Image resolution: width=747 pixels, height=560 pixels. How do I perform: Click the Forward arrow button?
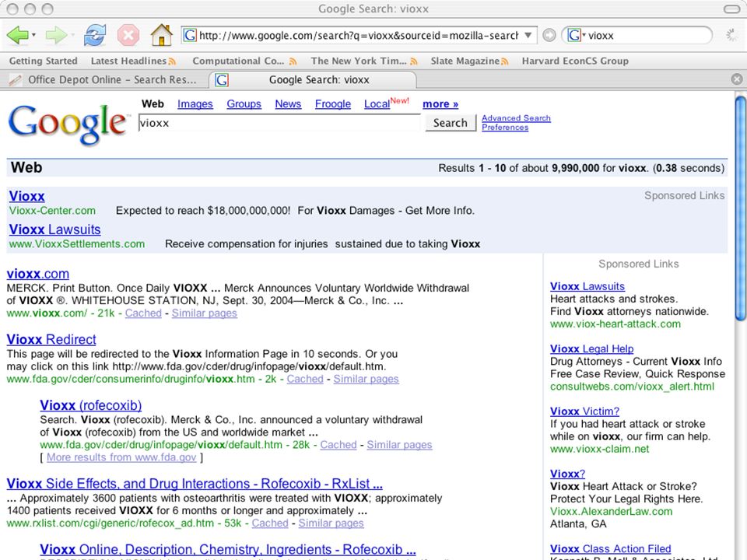point(56,35)
